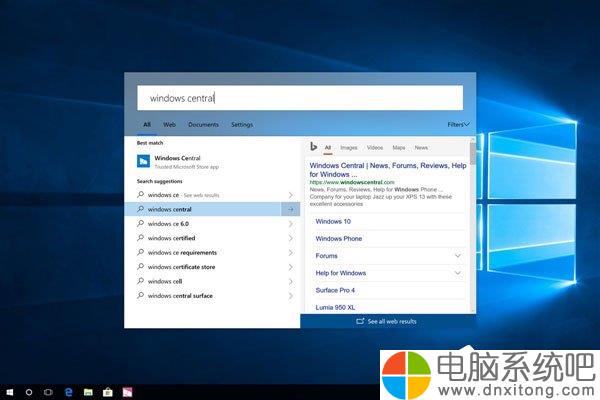Image resolution: width=600 pixels, height=400 pixels.
Task: Expand the Forums sitelink chevron
Action: click(x=458, y=256)
